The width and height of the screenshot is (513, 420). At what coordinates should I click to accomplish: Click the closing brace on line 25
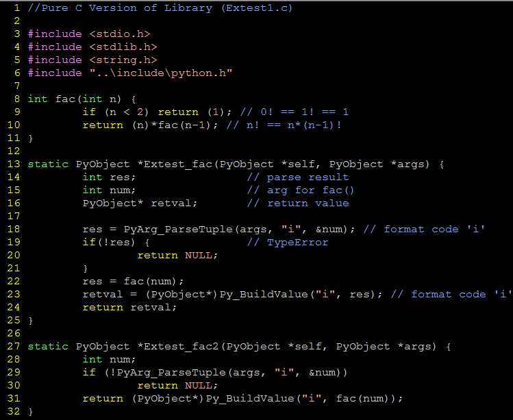(30, 321)
